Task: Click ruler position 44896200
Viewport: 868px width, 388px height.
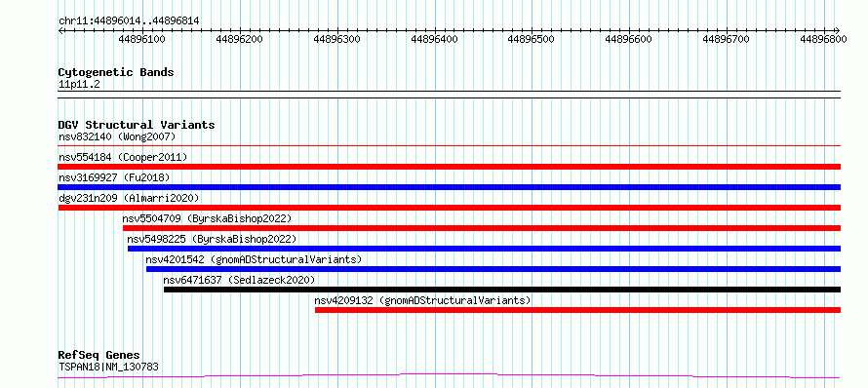Action: (x=240, y=39)
